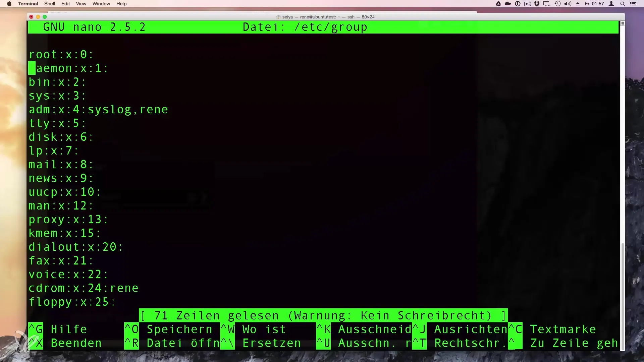This screenshot has height=362, width=644.
Task: Open 1Password menu bar icon
Action: coord(518,4)
